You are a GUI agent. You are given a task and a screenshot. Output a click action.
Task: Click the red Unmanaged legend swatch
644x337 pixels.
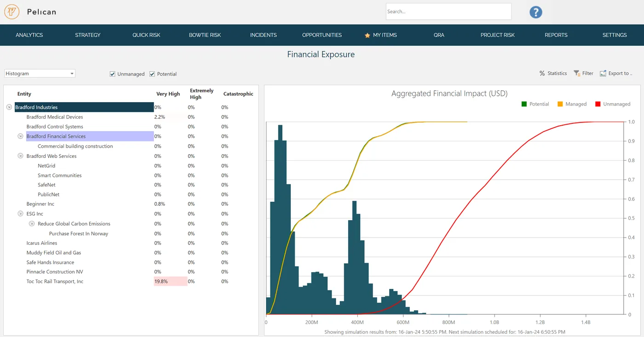coord(598,104)
